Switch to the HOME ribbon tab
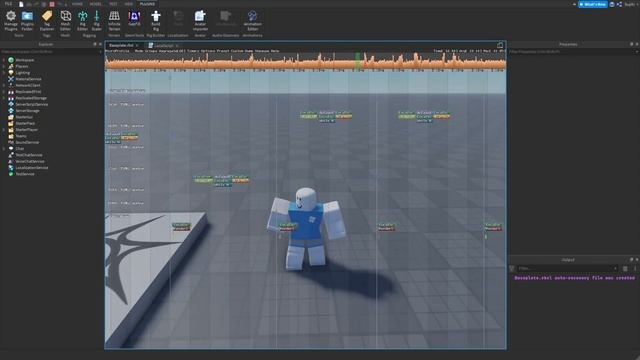This screenshot has height=360, width=640. point(77,4)
